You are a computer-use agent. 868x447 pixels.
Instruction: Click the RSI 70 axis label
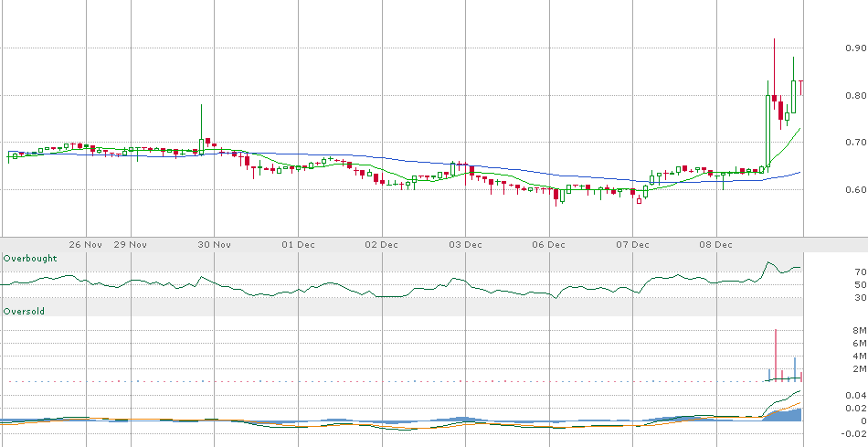[861, 272]
